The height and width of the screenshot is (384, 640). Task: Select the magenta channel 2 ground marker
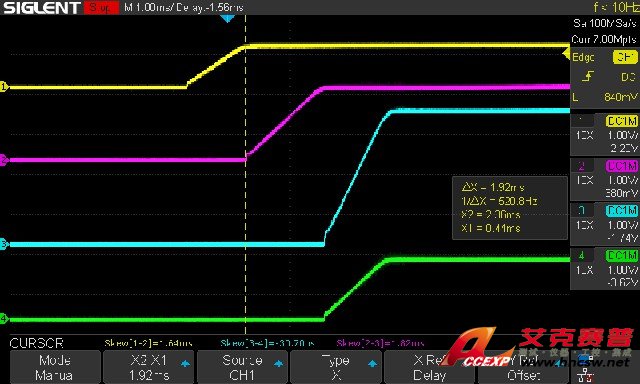(x=4, y=160)
